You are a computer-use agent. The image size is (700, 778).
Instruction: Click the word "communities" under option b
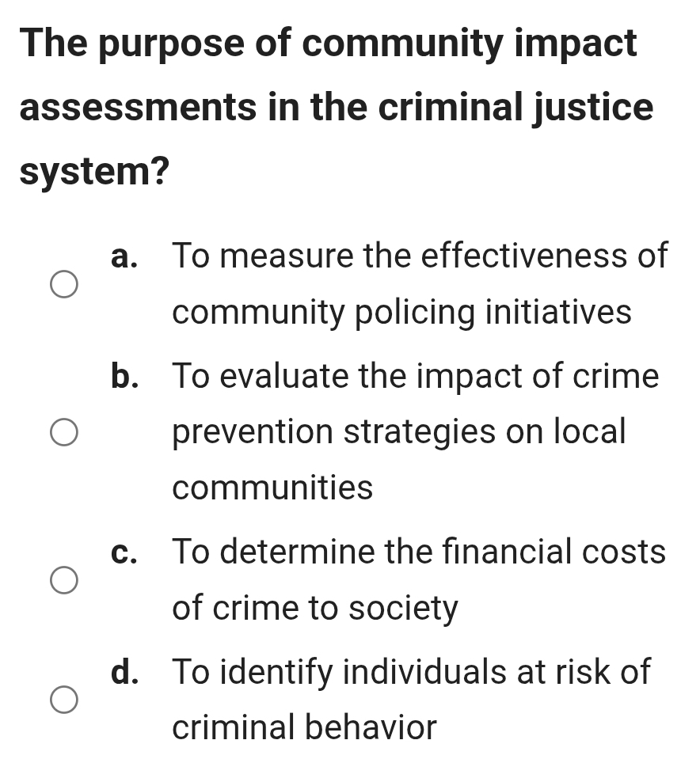272,488
